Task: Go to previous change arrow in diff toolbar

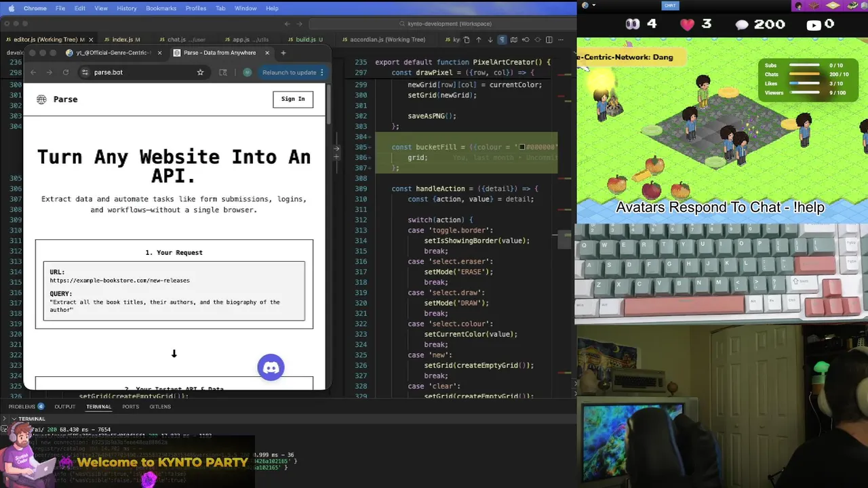Action: pos(478,39)
